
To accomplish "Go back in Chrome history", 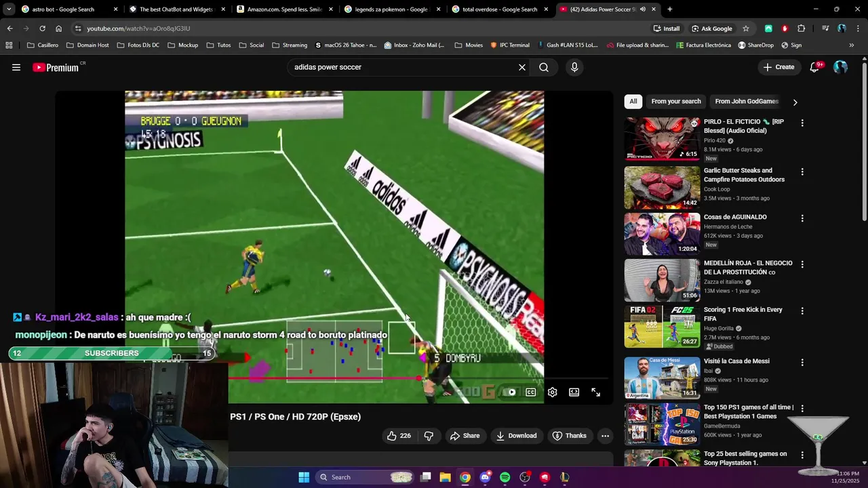I will pos(9,28).
